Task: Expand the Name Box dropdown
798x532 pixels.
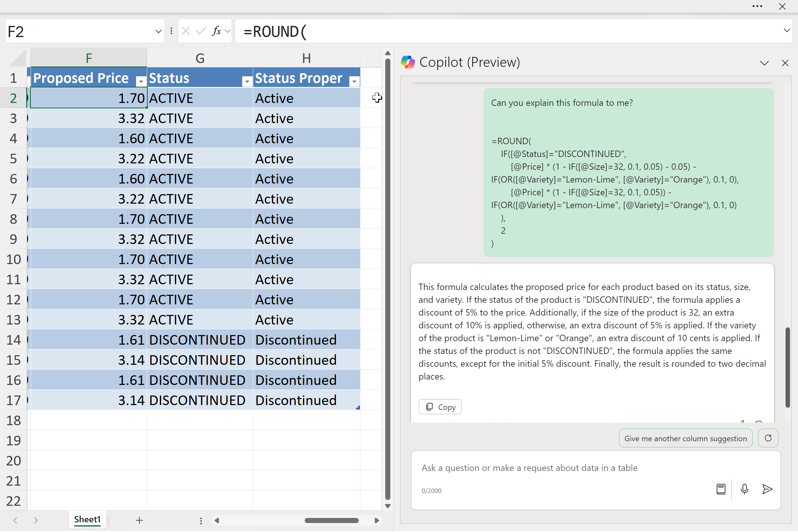Action: 158,31
